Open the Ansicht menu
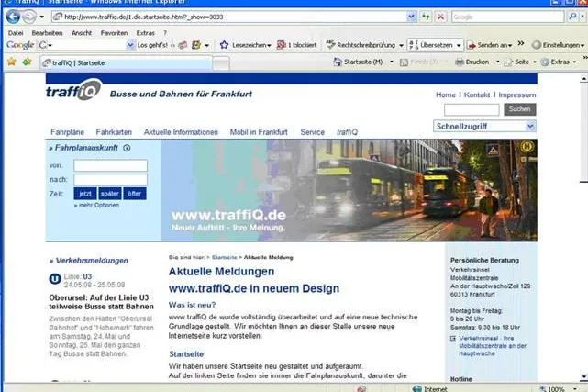This screenshot has width=588, height=392. pos(82,33)
